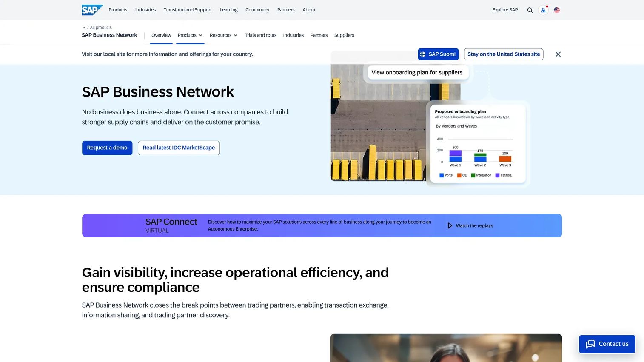The image size is (644, 362).
Task: Close the local site banner
Action: (x=558, y=54)
